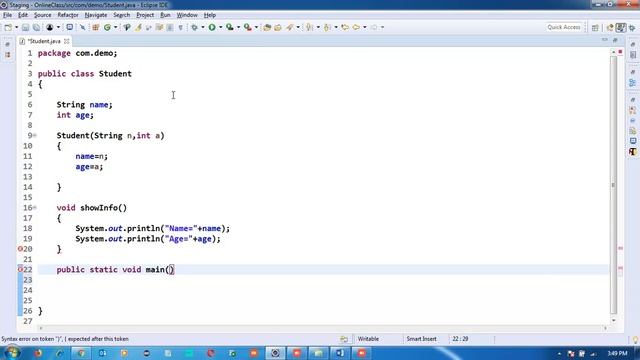This screenshot has height=360, width=640.
Task: Click the Coverage run icon
Action: (230, 27)
